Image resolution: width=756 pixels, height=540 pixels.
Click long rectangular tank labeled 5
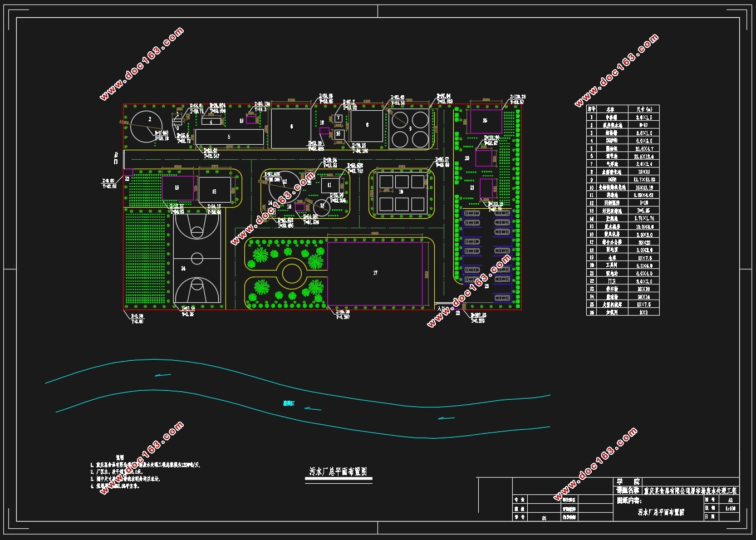pyautogui.click(x=229, y=137)
